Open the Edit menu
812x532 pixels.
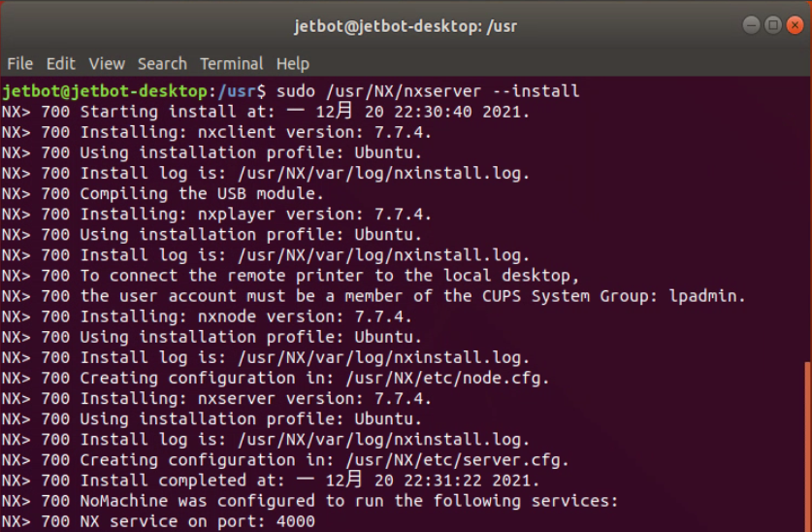60,64
